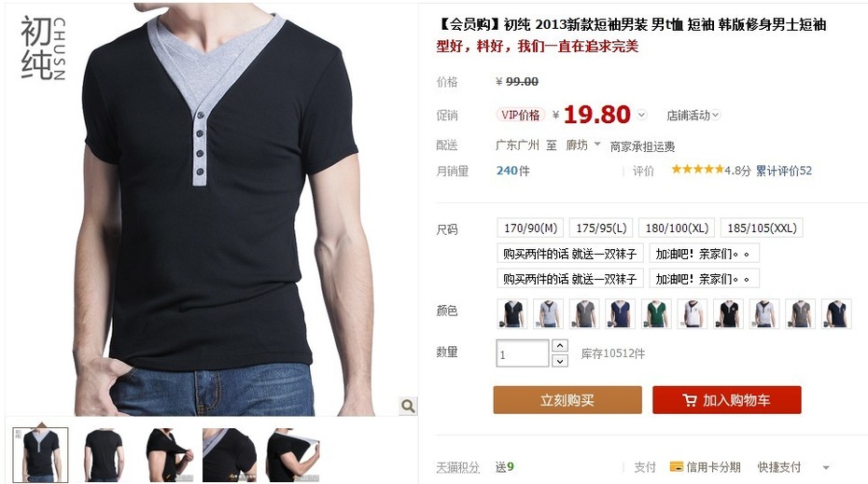868x484 pixels.
Task: Expand the payment options arrow after 快捷支付
Action: click(x=826, y=467)
